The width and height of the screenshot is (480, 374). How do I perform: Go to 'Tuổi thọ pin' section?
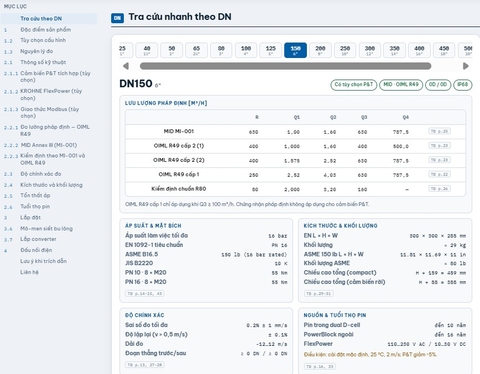[35, 207]
